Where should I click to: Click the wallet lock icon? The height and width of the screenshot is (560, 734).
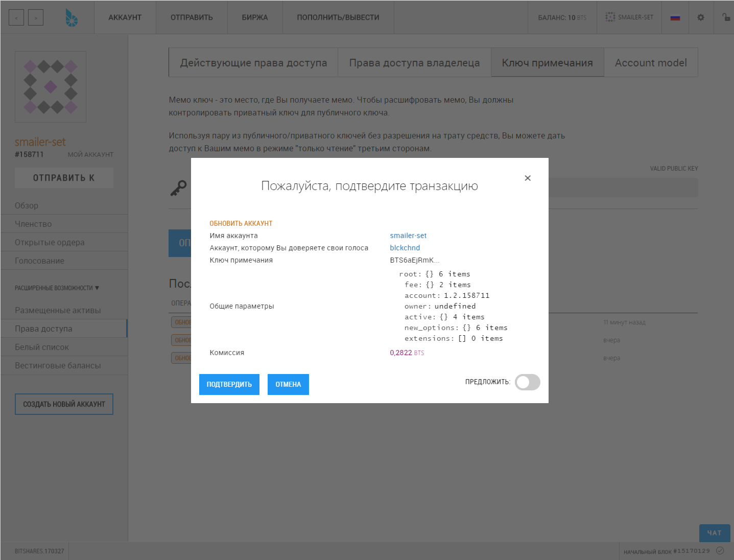coord(726,17)
